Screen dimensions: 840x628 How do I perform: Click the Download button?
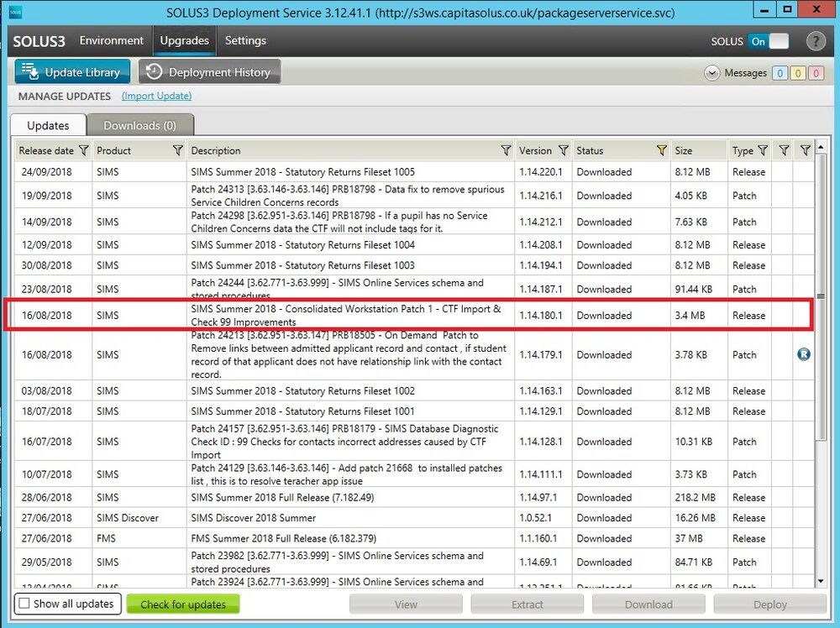(648, 604)
